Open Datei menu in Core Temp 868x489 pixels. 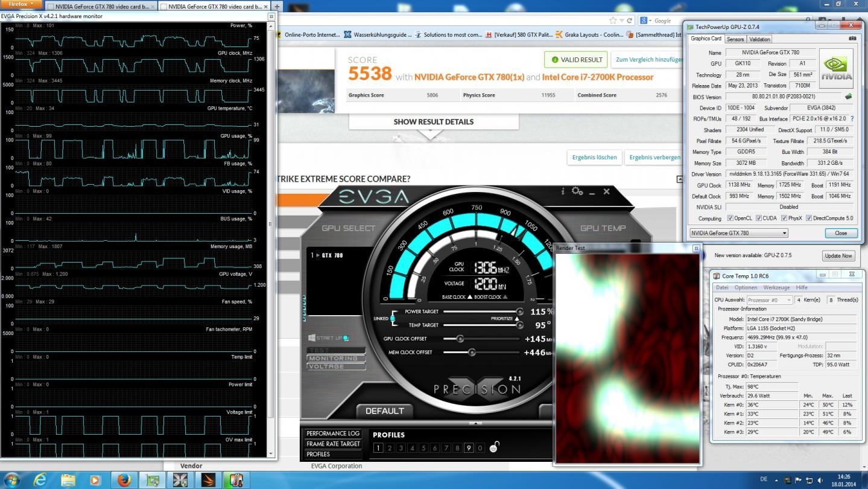pos(721,287)
